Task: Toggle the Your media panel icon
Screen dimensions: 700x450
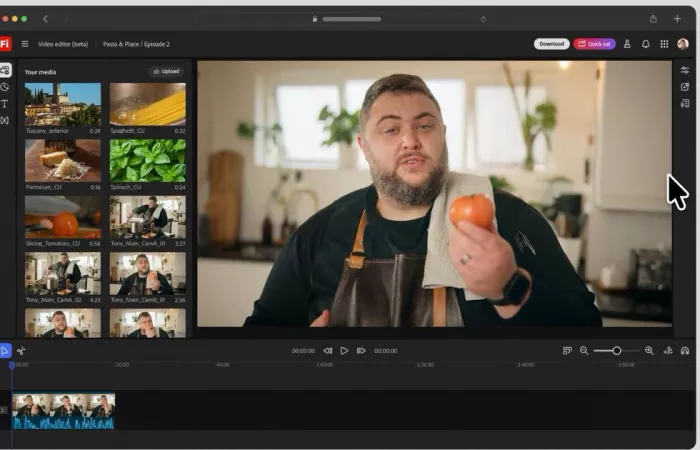Action: [x=5, y=70]
